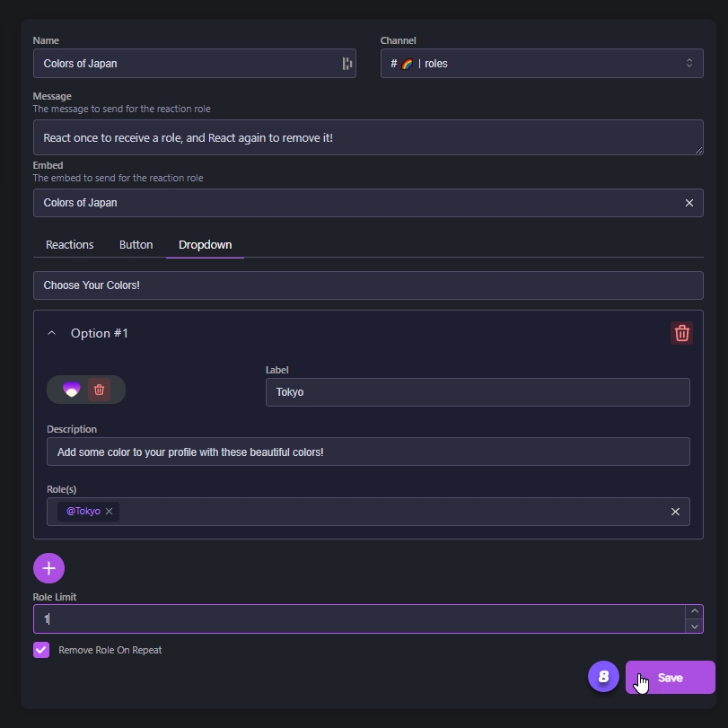Click the Label field containing Tokyo

478,392
